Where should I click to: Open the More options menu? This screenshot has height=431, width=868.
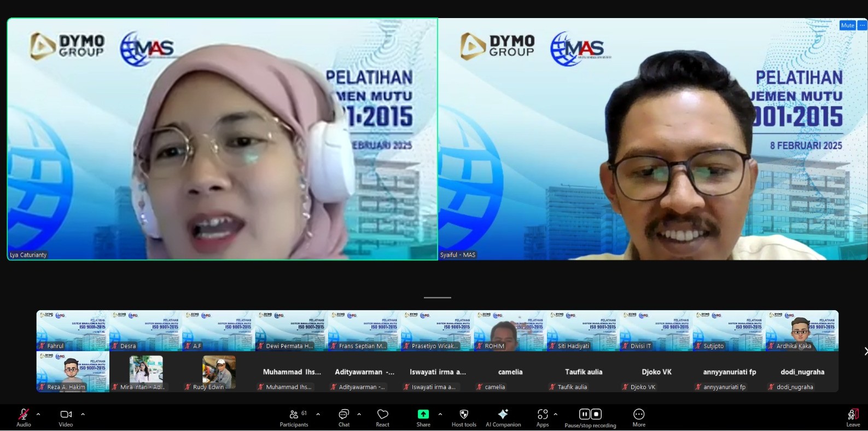tap(639, 417)
